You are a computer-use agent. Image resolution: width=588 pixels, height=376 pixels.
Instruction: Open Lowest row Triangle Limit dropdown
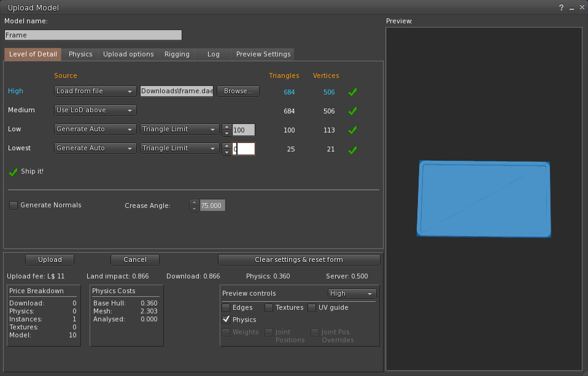(x=180, y=148)
